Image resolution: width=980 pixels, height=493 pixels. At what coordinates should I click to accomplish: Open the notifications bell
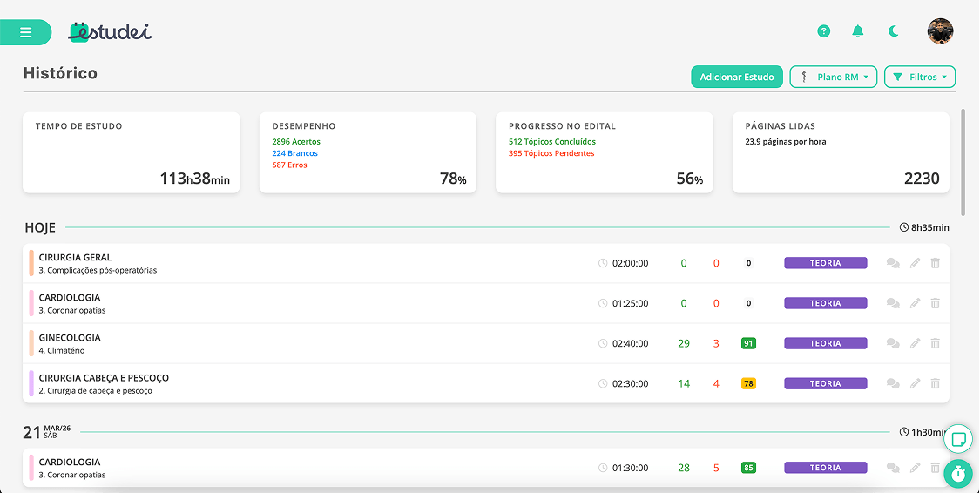[x=858, y=31]
